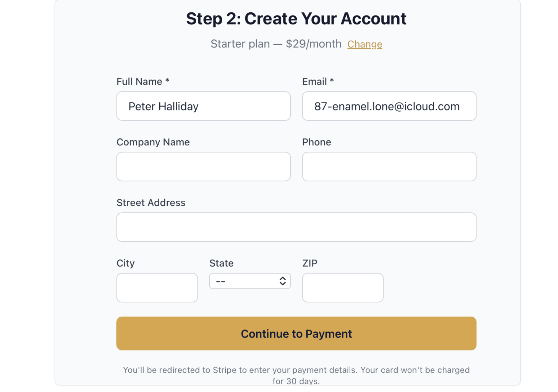Click the ZIP label

click(x=310, y=263)
